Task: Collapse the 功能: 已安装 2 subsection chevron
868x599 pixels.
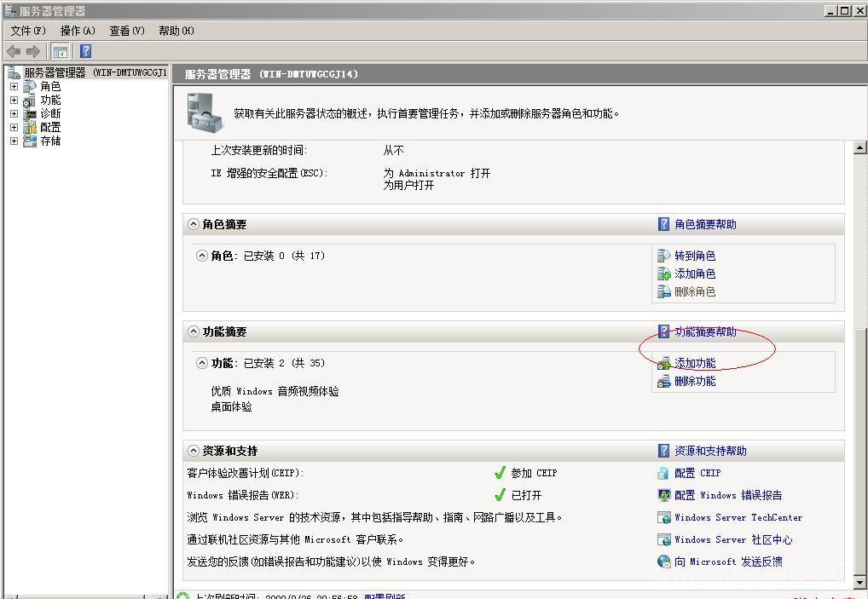Action: [x=202, y=363]
